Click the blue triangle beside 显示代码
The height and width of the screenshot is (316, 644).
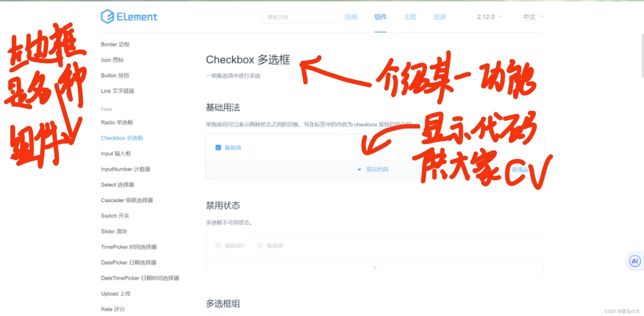359,170
